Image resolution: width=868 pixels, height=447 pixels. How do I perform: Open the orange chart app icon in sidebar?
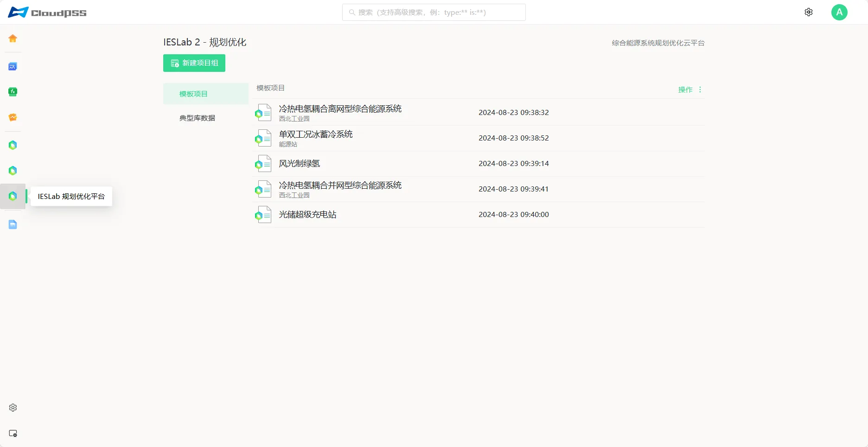pos(13,117)
